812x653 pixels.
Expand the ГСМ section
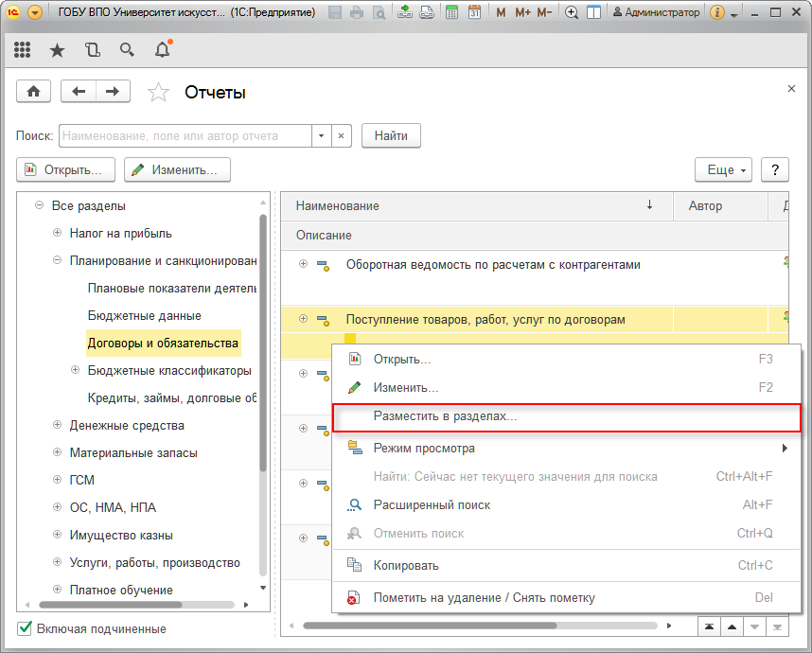pyautogui.click(x=58, y=480)
